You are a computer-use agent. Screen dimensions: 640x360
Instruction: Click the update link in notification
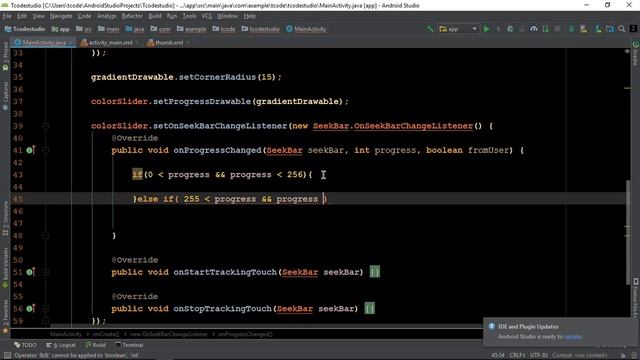572,337
